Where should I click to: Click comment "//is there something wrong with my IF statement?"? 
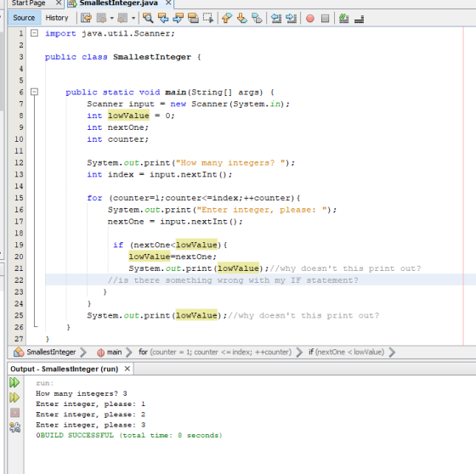[x=233, y=280]
